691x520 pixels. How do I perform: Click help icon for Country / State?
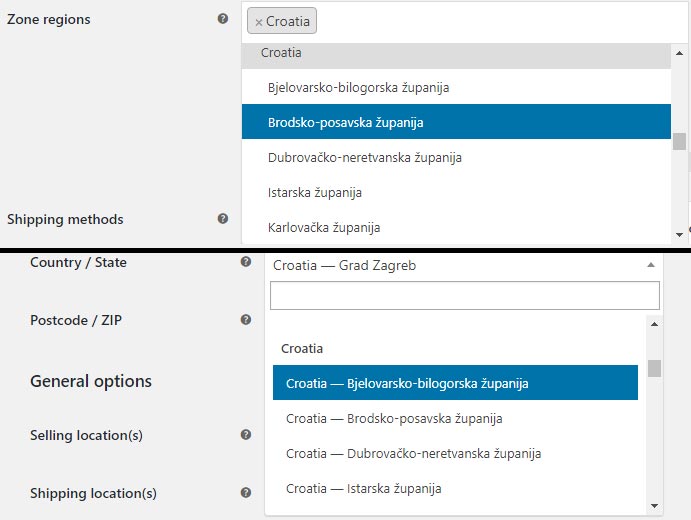[246, 262]
